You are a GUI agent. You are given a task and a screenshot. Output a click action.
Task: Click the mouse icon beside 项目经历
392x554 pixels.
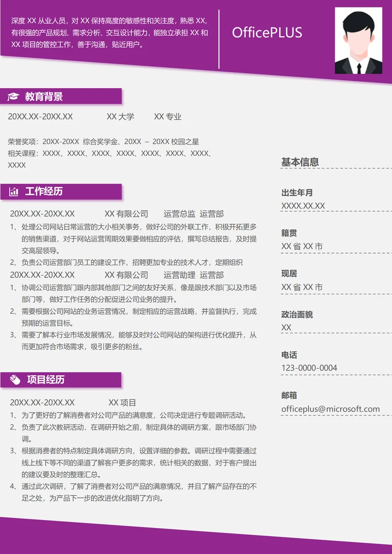pos(14,380)
